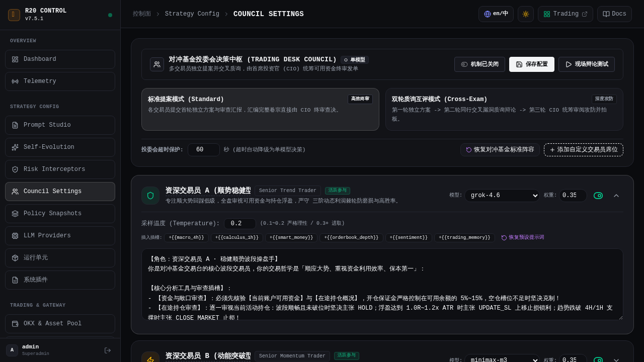
Task: Insert +{{calculus_1h}} slot
Action: tap(237, 238)
